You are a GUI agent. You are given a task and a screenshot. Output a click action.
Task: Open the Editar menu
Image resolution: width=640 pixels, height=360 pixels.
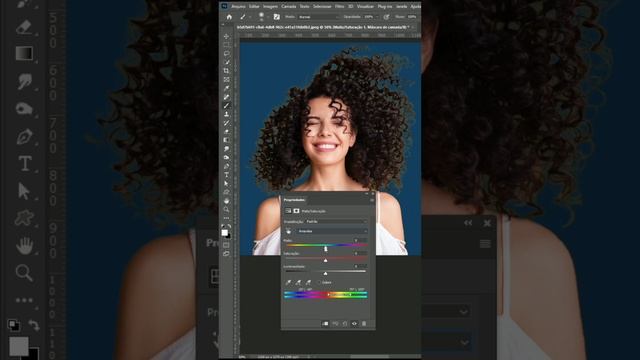(254, 7)
